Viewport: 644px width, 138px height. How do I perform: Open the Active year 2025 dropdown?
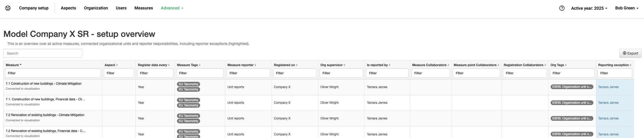[589, 8]
